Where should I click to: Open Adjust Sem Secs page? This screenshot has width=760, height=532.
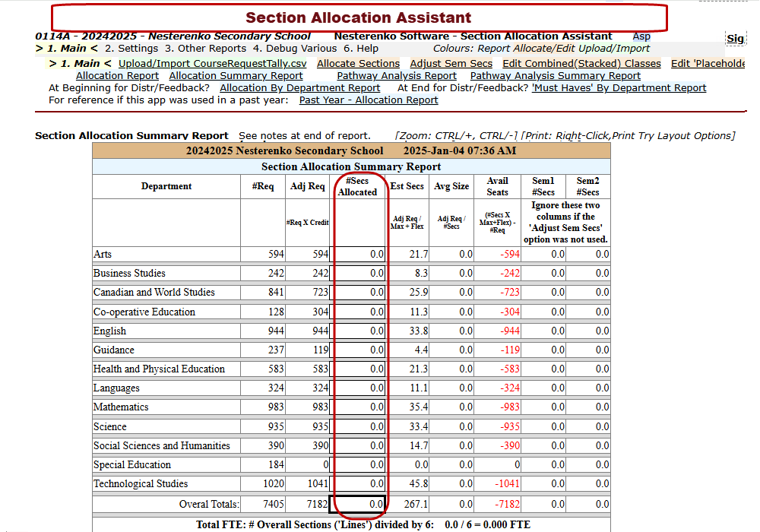click(451, 64)
